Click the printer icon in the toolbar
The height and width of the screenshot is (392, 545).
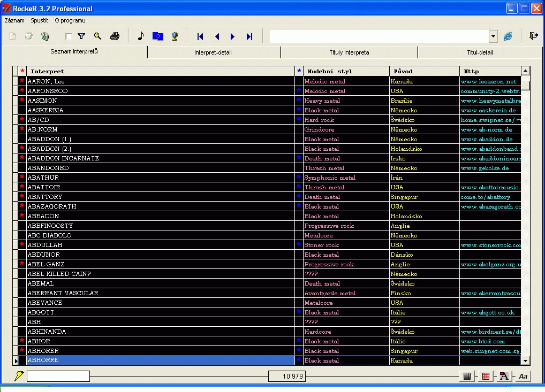[115, 36]
